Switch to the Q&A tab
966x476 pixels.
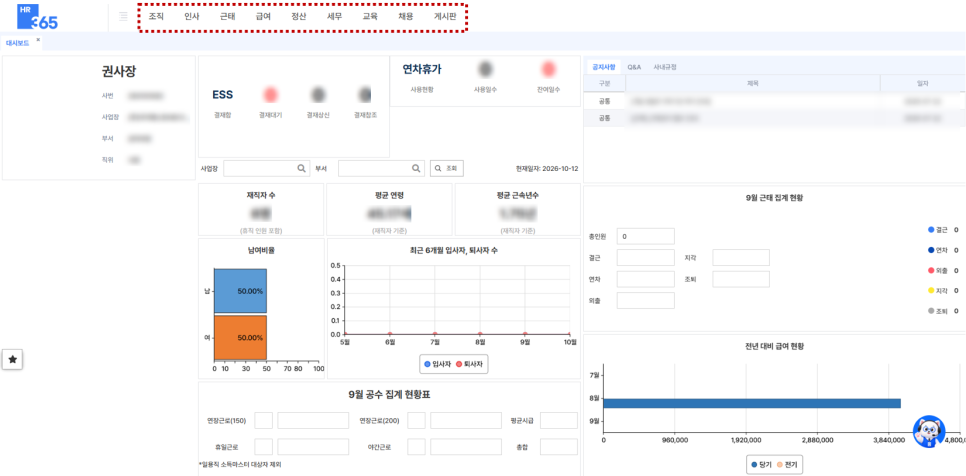click(x=635, y=67)
